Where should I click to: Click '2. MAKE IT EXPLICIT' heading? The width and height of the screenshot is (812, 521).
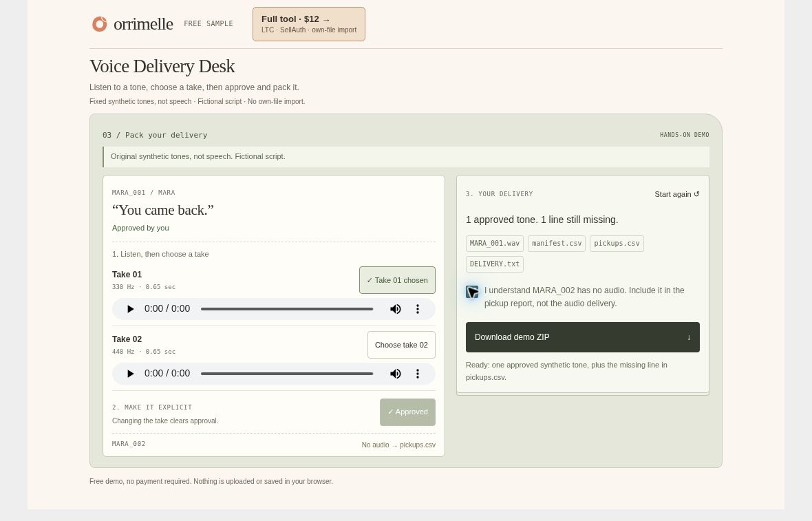[x=151, y=407]
